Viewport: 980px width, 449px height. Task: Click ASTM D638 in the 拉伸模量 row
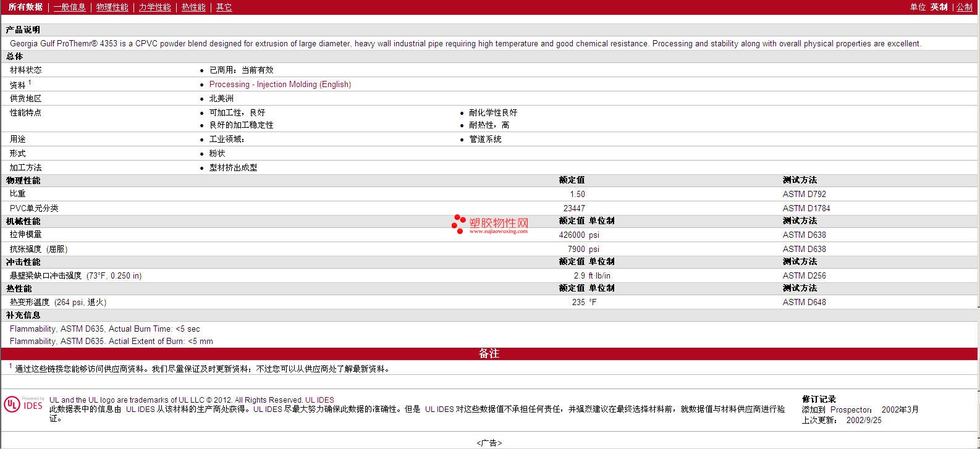click(x=804, y=235)
